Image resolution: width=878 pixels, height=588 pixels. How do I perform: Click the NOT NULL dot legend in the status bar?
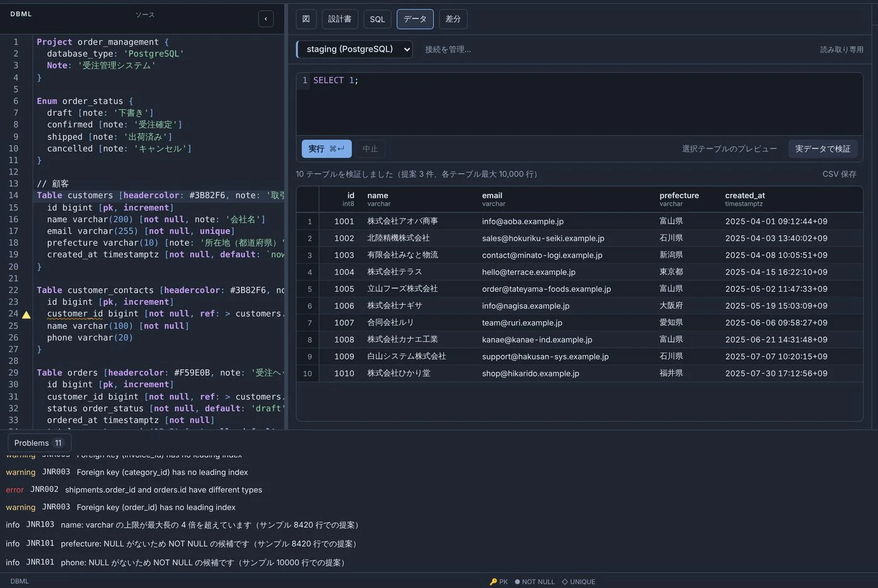pyautogui.click(x=534, y=582)
